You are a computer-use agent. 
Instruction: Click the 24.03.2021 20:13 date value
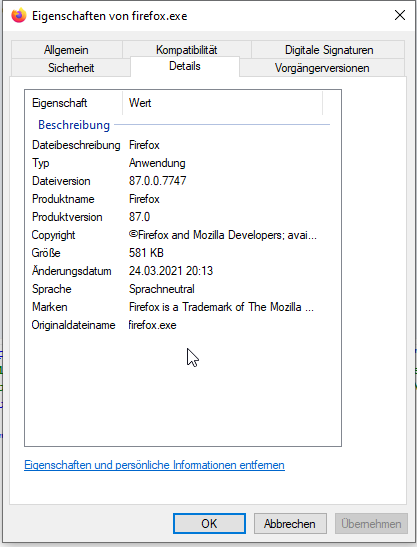tap(171, 271)
